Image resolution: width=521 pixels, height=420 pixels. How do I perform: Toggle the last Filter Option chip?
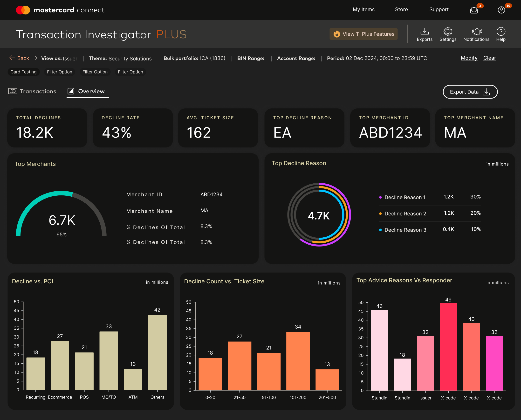(130, 72)
